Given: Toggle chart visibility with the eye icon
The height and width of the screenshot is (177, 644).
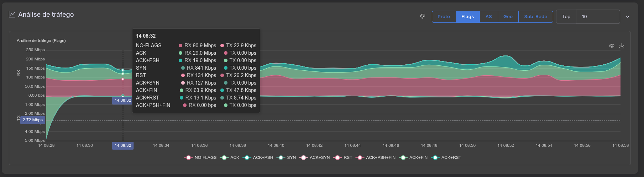Looking at the screenshot, I should (612, 46).
